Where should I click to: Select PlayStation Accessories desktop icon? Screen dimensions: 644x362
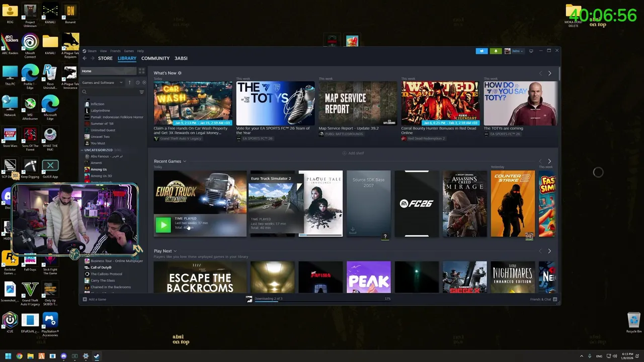[x=50, y=325]
